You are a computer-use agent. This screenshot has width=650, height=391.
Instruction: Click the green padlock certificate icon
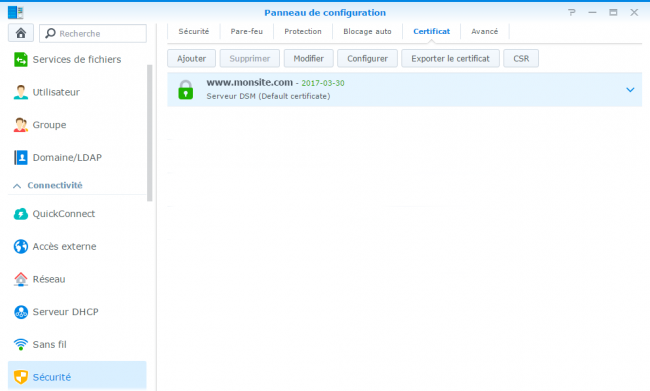[186, 90]
